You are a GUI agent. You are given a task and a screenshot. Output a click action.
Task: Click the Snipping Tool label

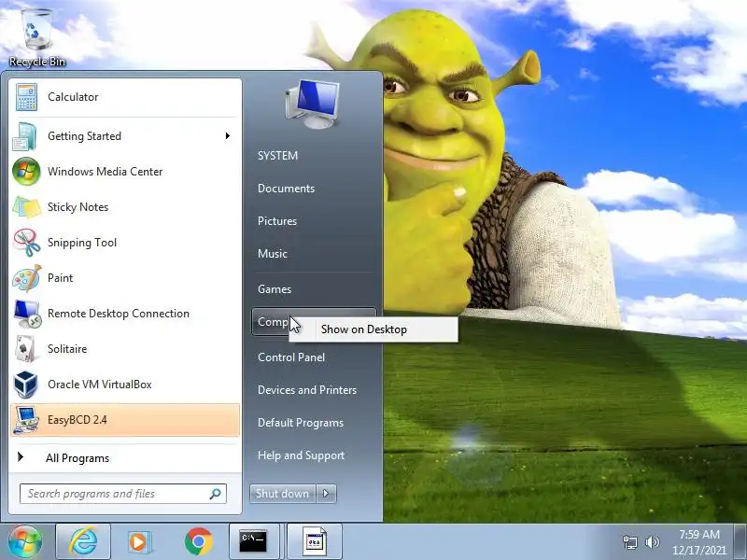[82, 243]
